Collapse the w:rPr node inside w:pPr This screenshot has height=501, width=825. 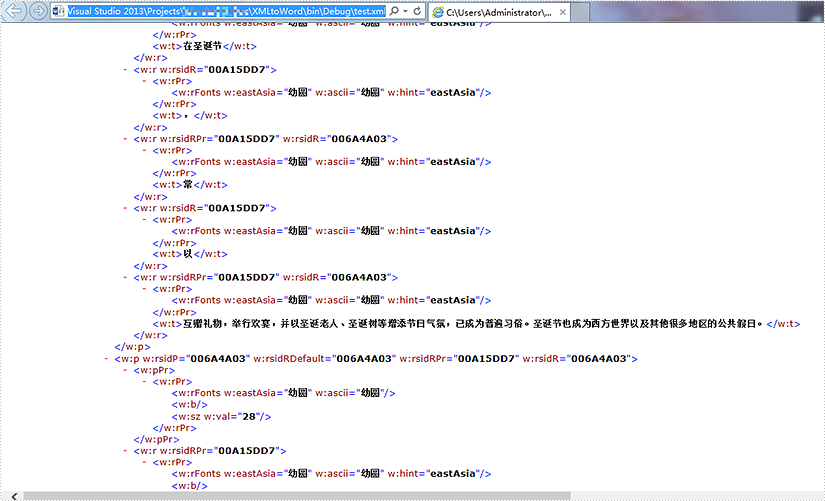click(x=144, y=382)
